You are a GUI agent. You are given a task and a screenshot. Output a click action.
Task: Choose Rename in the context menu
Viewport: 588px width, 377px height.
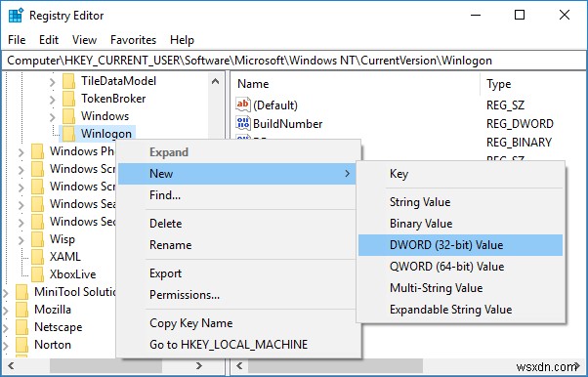[236, 245]
